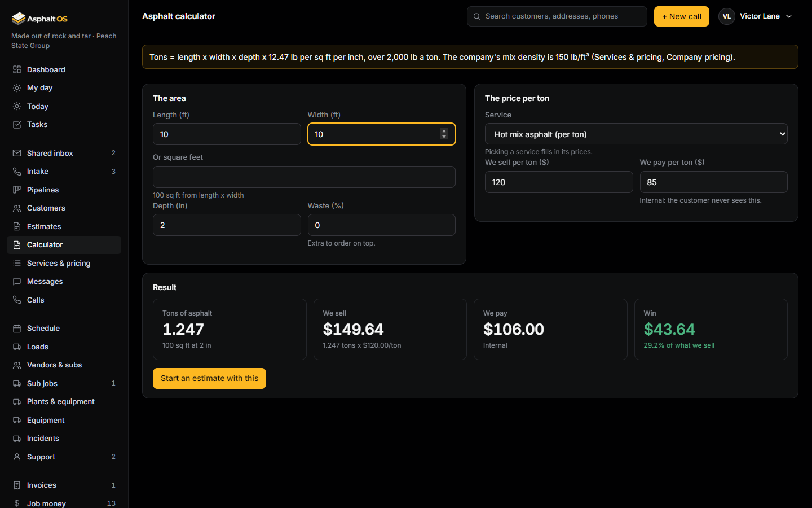Open Dashboard via its grid icon
The width and height of the screenshot is (812, 508).
tap(17, 69)
